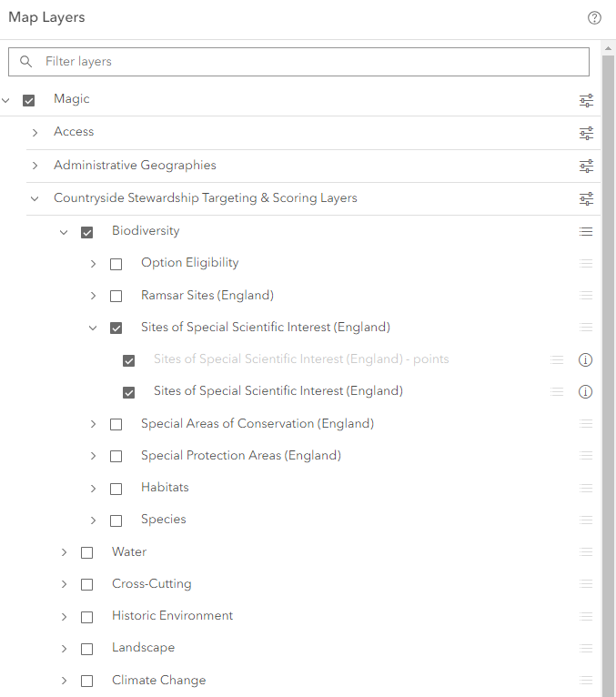Enable Habitats checkbox
The width and height of the screenshot is (616, 697).
(x=116, y=489)
